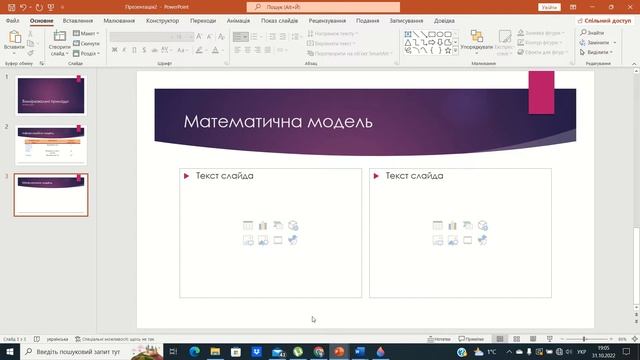The image size is (640, 360).
Task: Collapse the ribbon with chevron
Action: pos(634,64)
